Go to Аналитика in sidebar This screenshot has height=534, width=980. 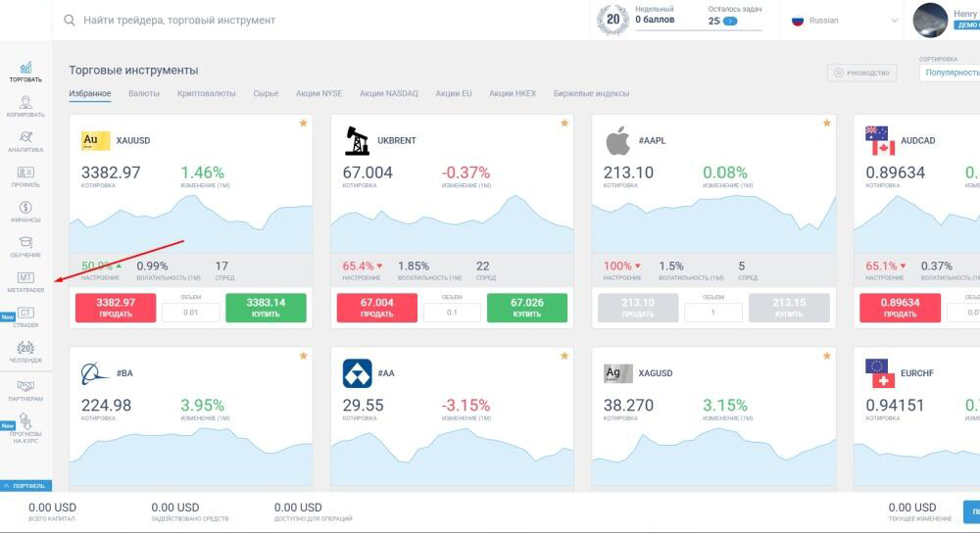[x=25, y=141]
